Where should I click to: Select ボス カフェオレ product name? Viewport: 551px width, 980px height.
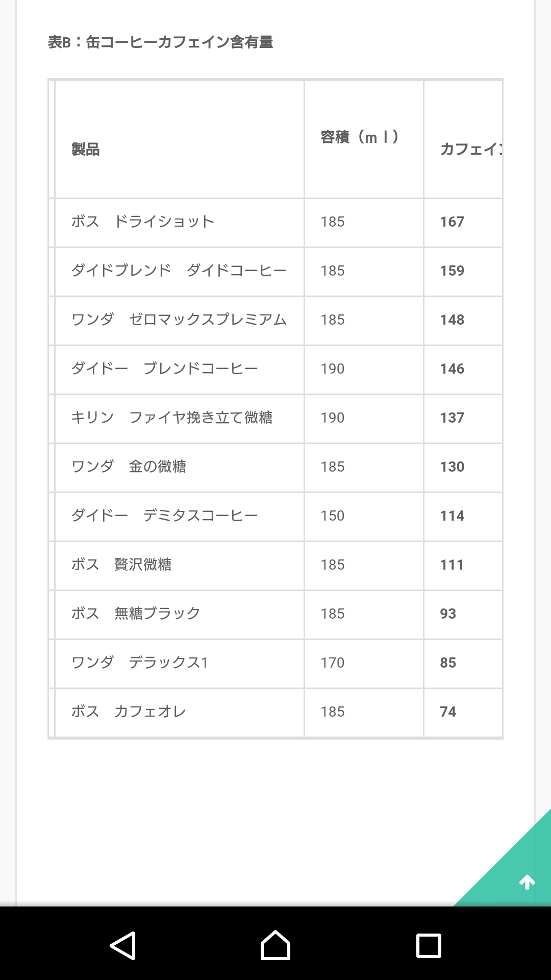tap(129, 712)
